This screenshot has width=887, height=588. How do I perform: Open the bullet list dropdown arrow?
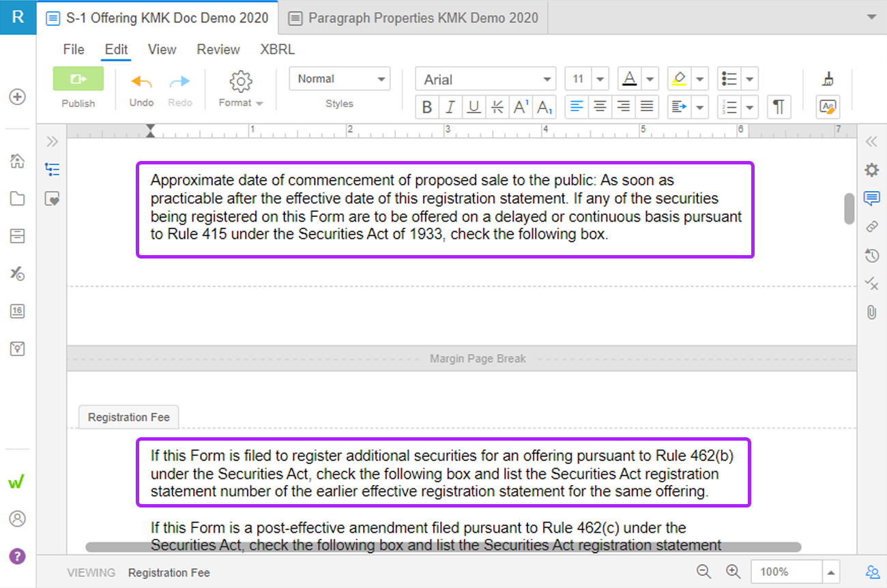tap(750, 79)
